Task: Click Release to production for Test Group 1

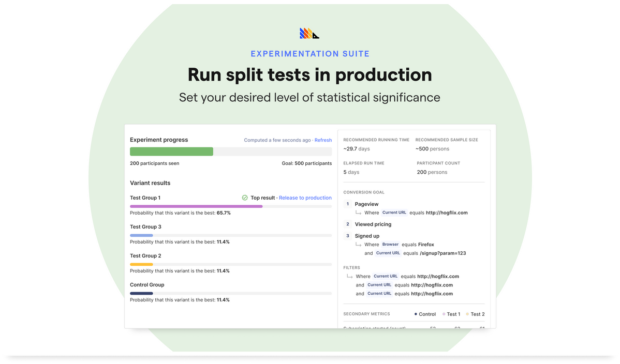Action: (x=305, y=198)
